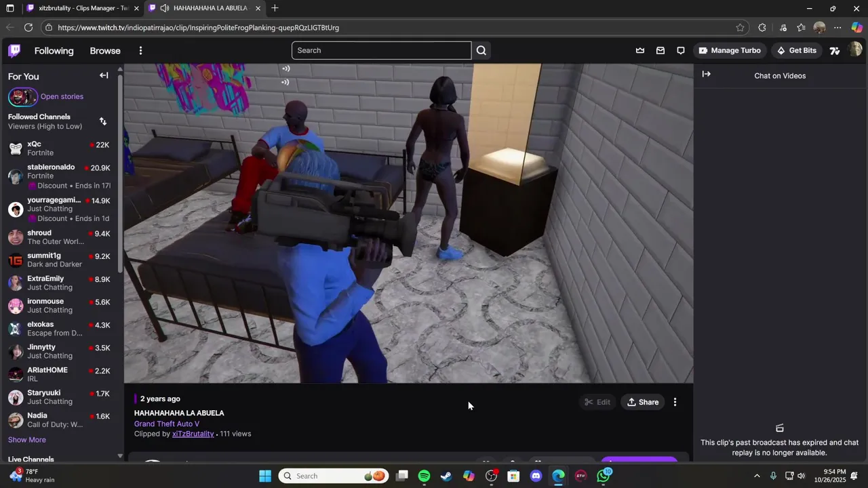Open Discord from the taskbar
The height and width of the screenshot is (488, 868).
(536, 476)
